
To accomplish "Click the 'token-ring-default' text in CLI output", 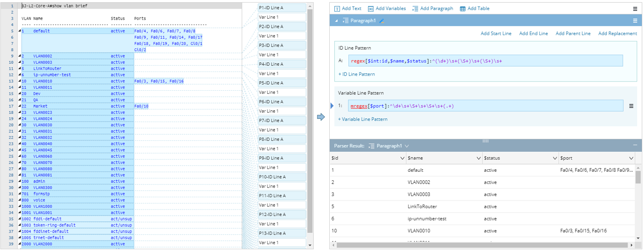I will [x=54, y=225].
